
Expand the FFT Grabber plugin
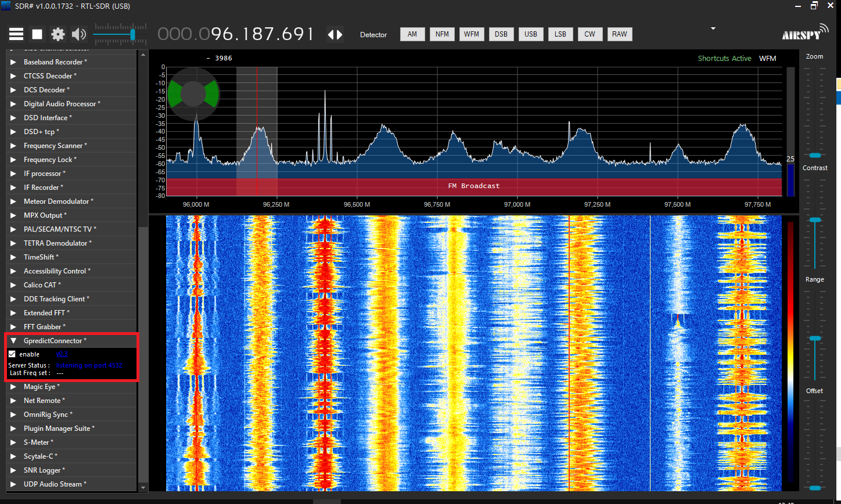click(71, 327)
